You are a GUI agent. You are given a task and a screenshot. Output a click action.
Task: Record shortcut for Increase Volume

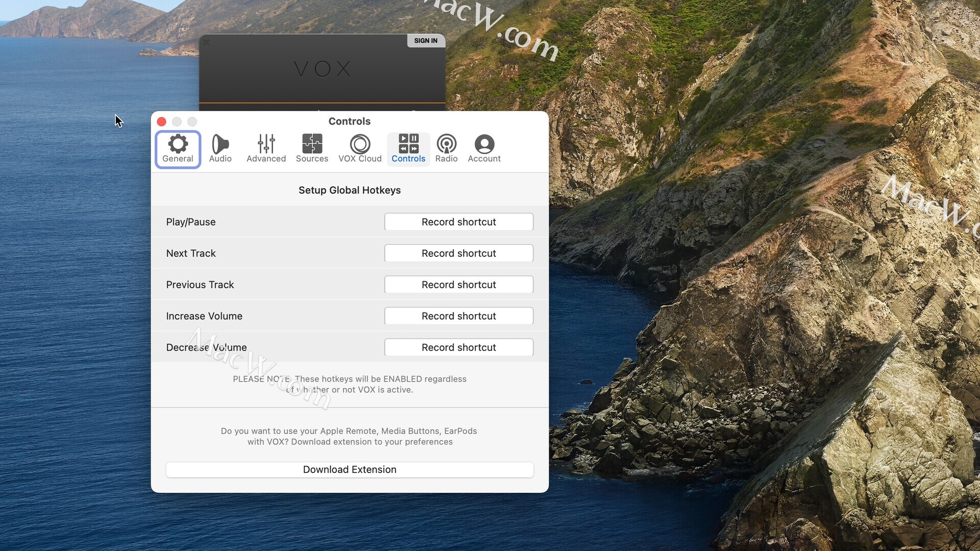click(x=459, y=316)
